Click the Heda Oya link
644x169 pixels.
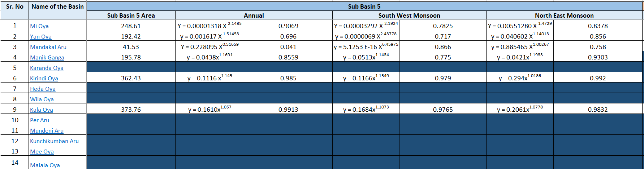pos(43,89)
